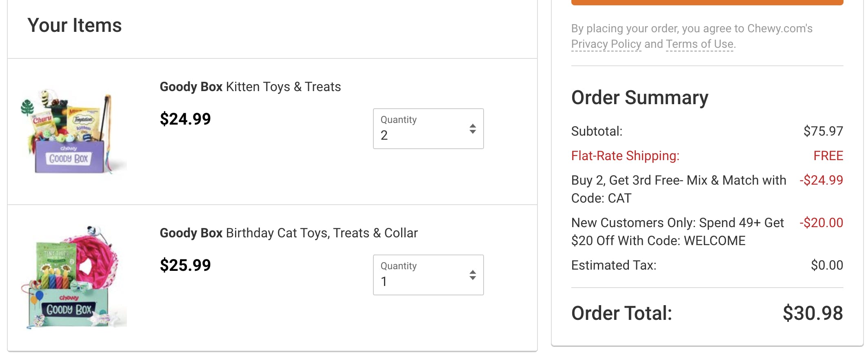Open Goody Box Birthday Cat Toys title
This screenshot has width=868, height=355.
tap(289, 233)
